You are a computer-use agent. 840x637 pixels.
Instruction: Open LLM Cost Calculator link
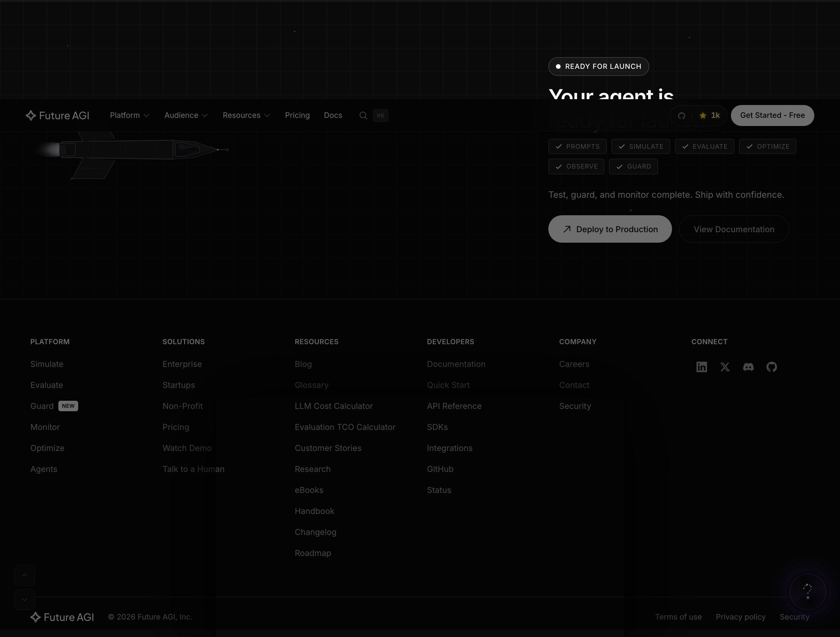334,406
